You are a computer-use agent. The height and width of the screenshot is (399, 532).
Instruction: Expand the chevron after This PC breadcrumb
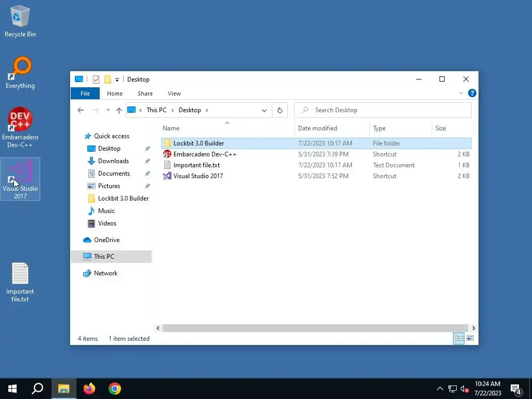point(172,110)
